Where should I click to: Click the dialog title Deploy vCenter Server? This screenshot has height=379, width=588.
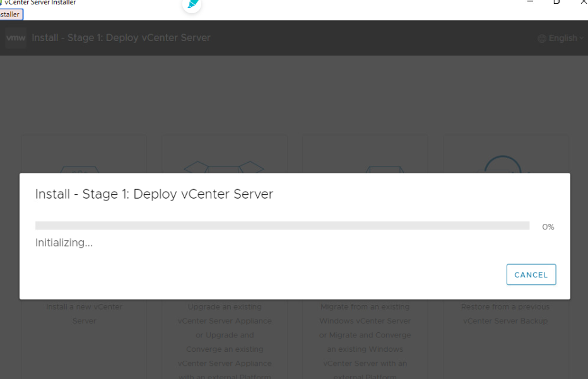pyautogui.click(x=153, y=194)
